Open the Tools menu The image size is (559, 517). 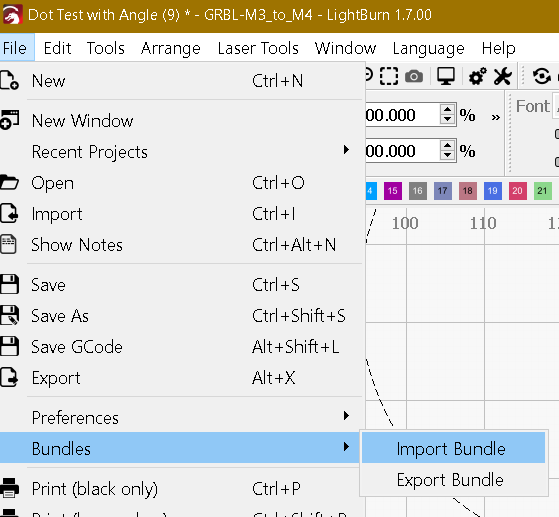tap(106, 48)
